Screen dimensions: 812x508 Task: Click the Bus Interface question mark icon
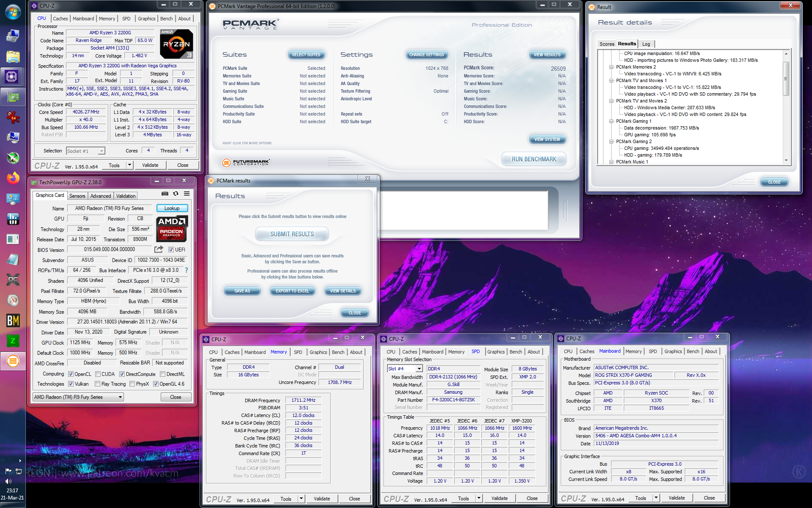(x=186, y=270)
